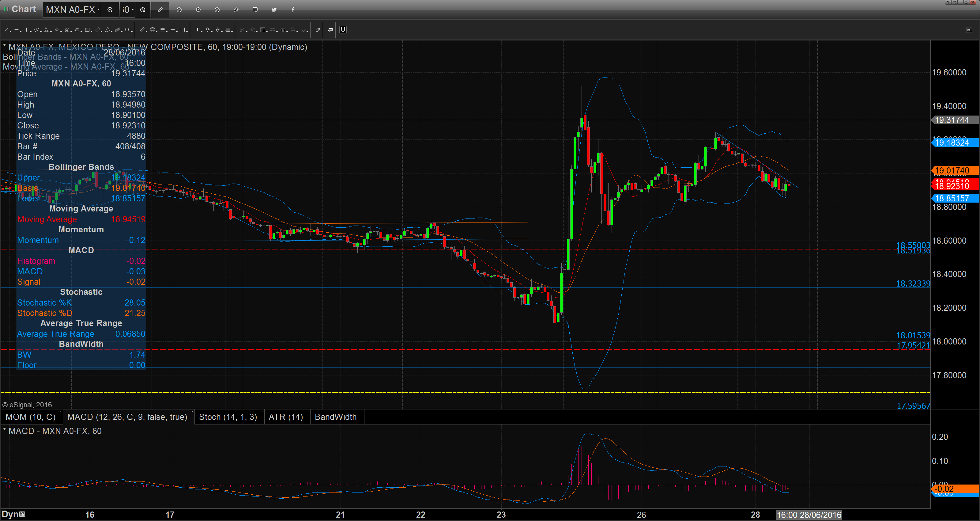Image resolution: width=980 pixels, height=521 pixels.
Task: Open the symbol settings gear icon
Action: pos(110,10)
